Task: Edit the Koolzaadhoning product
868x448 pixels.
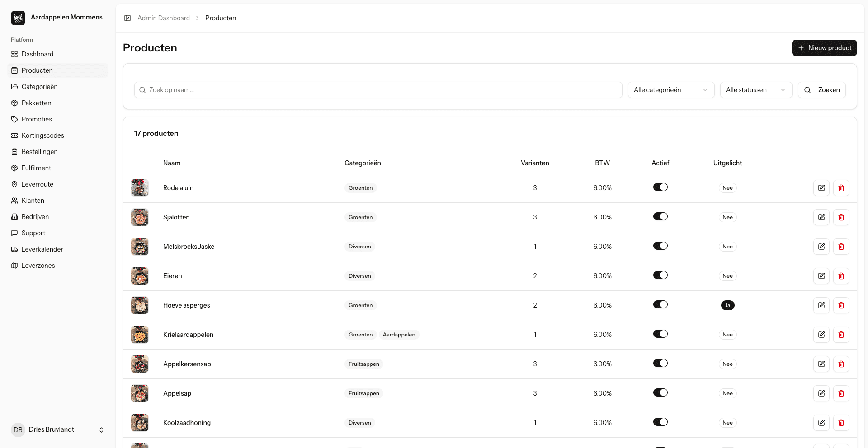Action: [821, 423]
